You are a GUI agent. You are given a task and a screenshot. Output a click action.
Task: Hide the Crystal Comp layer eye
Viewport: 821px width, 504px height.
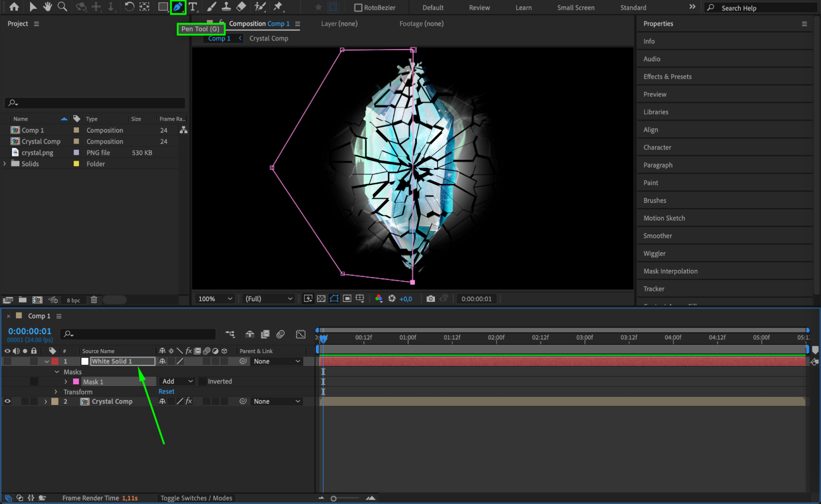coord(7,401)
